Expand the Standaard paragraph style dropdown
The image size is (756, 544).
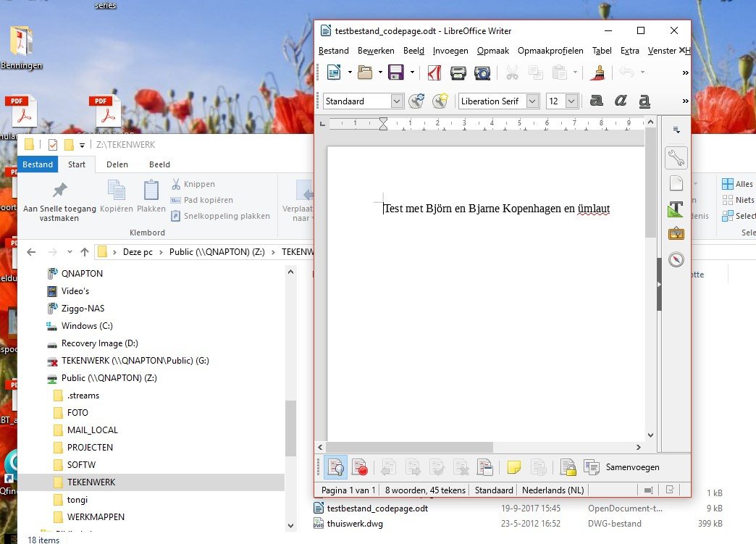(x=397, y=101)
